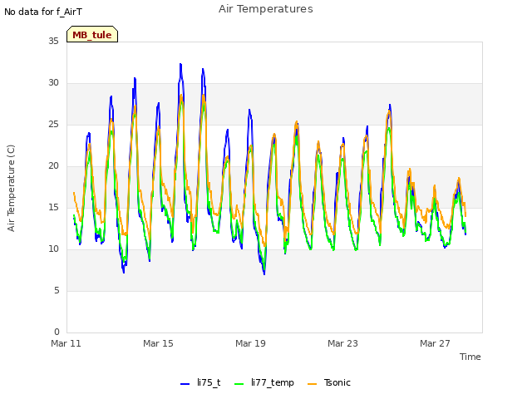Viewport: 532px width, 399px height.
Task: Click the 20 y-axis tick label
Action: point(53,166)
